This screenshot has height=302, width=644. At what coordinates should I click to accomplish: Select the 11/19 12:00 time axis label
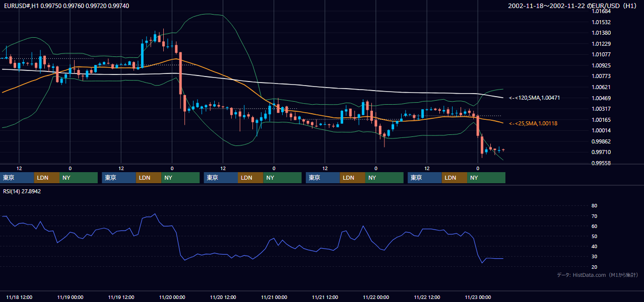coord(121,297)
